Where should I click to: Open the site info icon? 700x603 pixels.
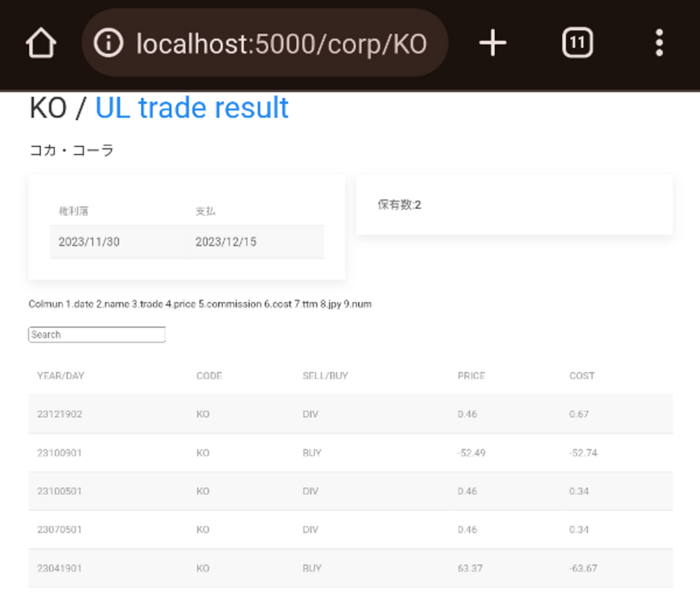coord(108,43)
